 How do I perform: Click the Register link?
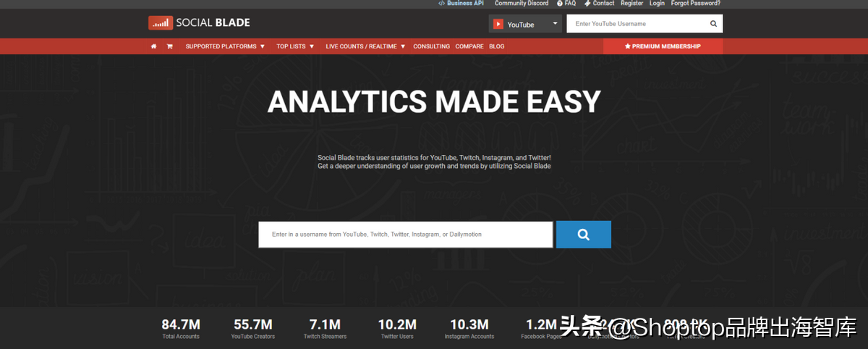tap(631, 4)
